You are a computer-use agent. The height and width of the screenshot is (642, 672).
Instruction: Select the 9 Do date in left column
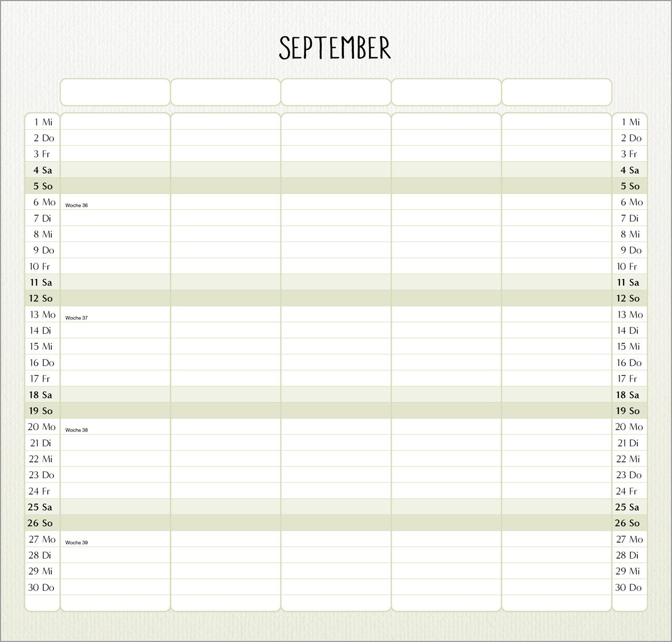coord(44,250)
